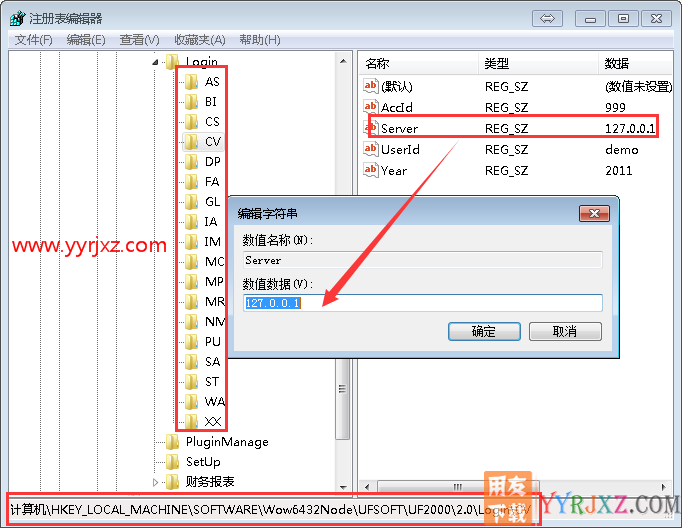This screenshot has width=682, height=528.
Task: Select the IA folder icon
Action: click(191, 221)
